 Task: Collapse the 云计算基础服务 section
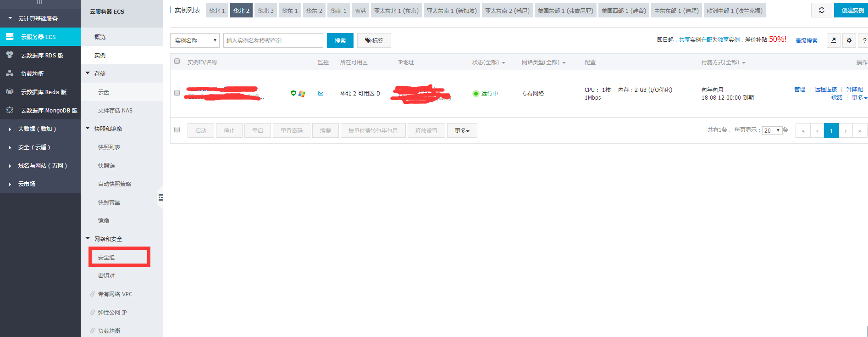pyautogui.click(x=40, y=18)
